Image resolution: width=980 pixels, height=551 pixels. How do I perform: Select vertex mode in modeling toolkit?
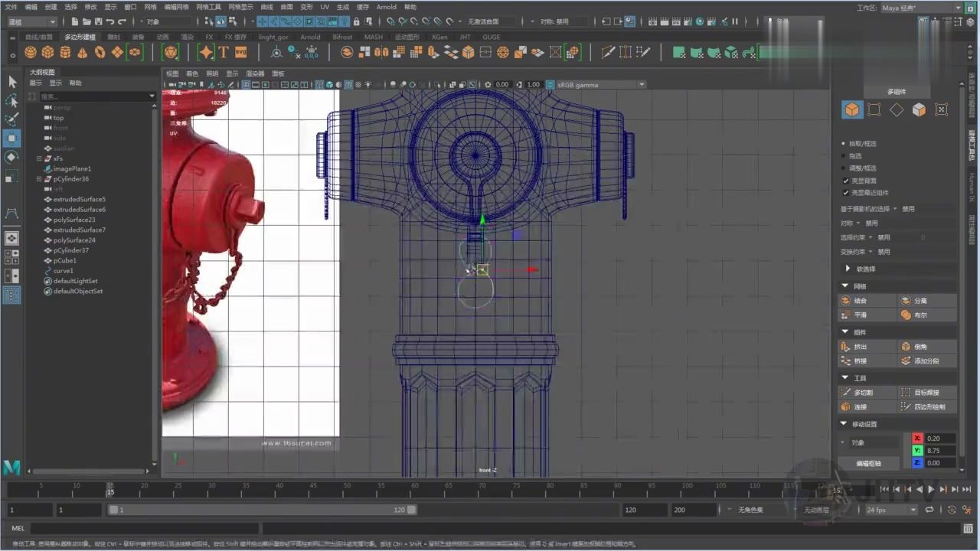click(874, 109)
